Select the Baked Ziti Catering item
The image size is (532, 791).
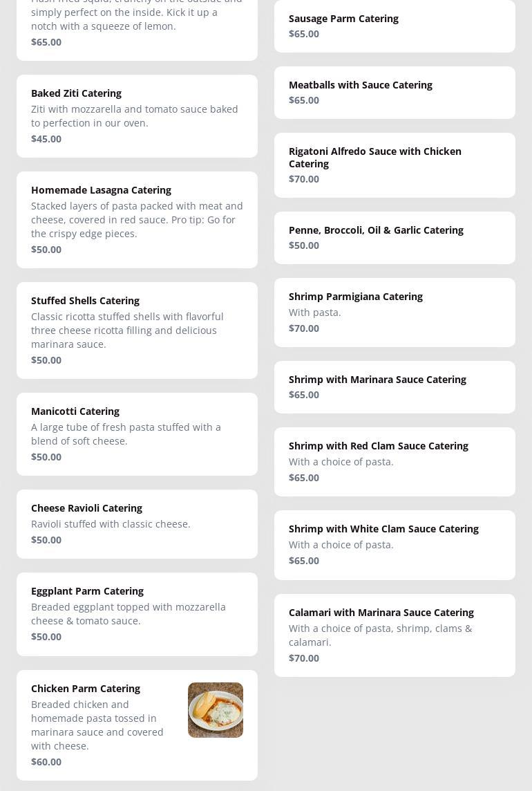137,116
